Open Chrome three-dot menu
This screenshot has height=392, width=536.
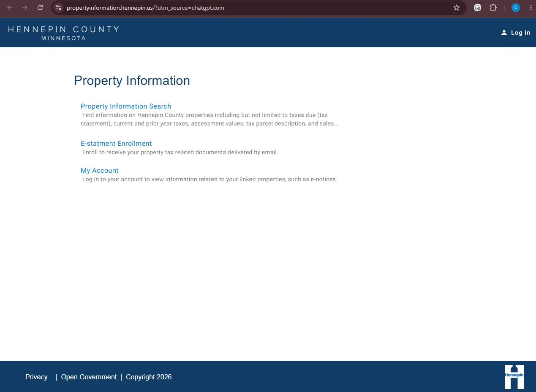click(531, 8)
